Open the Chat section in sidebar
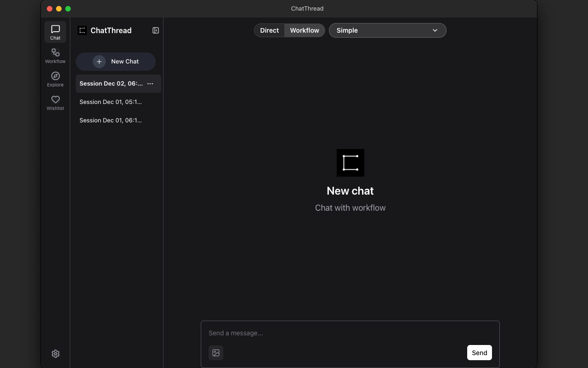The image size is (588, 368). coord(55,32)
